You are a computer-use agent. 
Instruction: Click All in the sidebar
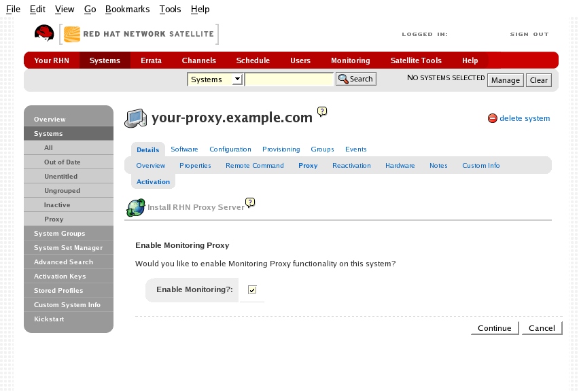coord(69,147)
